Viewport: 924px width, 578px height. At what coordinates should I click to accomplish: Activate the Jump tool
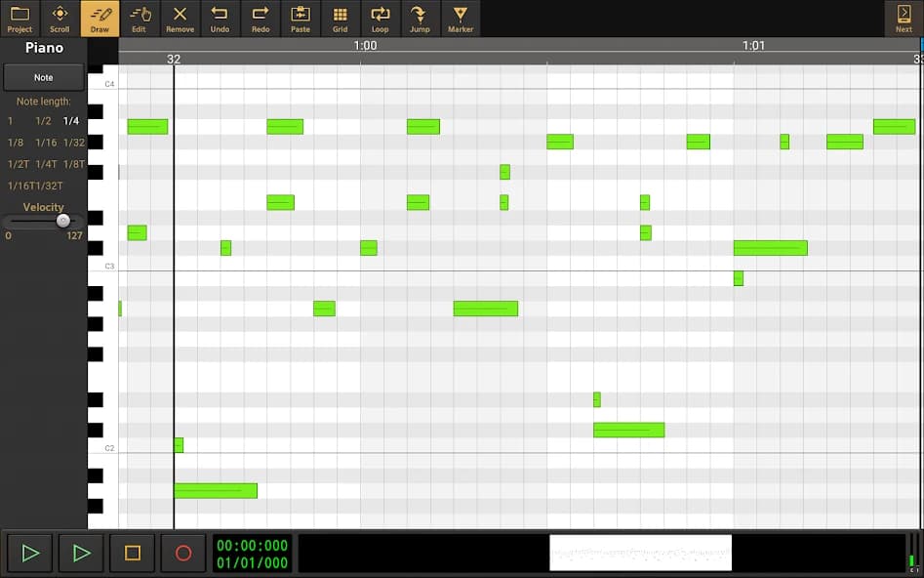click(420, 18)
